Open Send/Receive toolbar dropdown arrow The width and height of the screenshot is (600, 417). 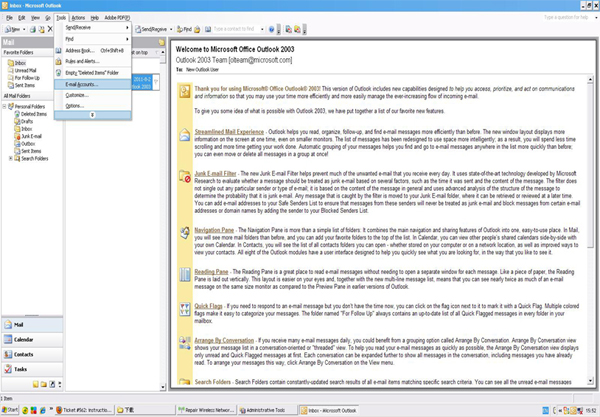[x=171, y=29]
